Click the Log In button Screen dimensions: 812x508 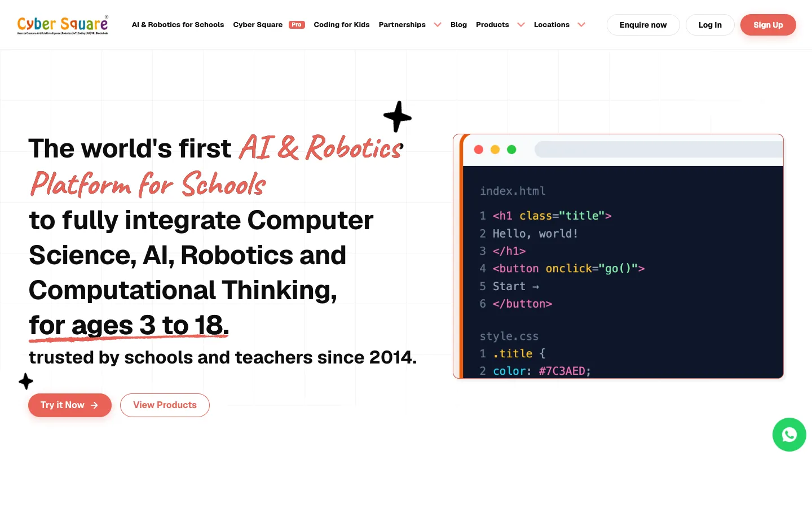710,25
